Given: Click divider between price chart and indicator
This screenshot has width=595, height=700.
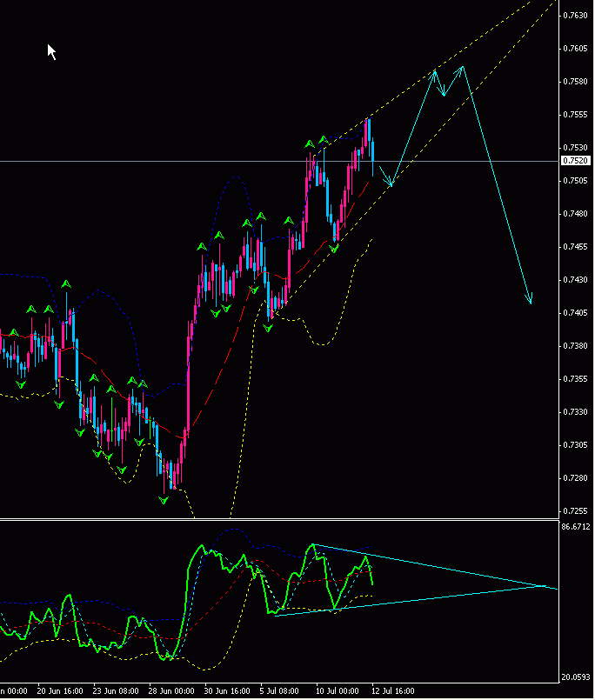Looking at the screenshot, I should [x=278, y=519].
